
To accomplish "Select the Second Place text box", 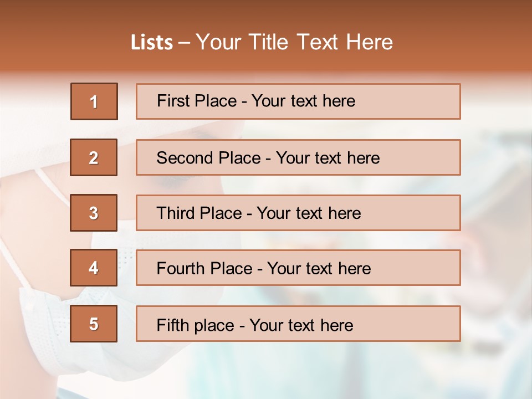I will pyautogui.click(x=298, y=157).
